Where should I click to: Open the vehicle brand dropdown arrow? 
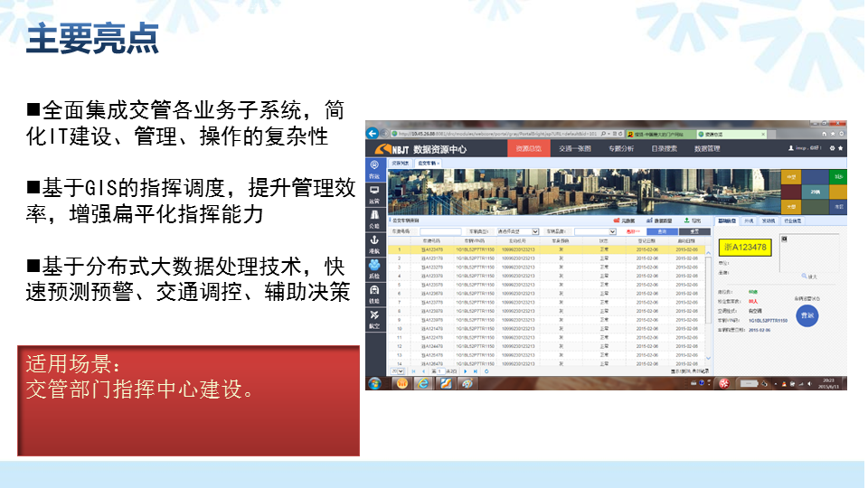[612, 231]
